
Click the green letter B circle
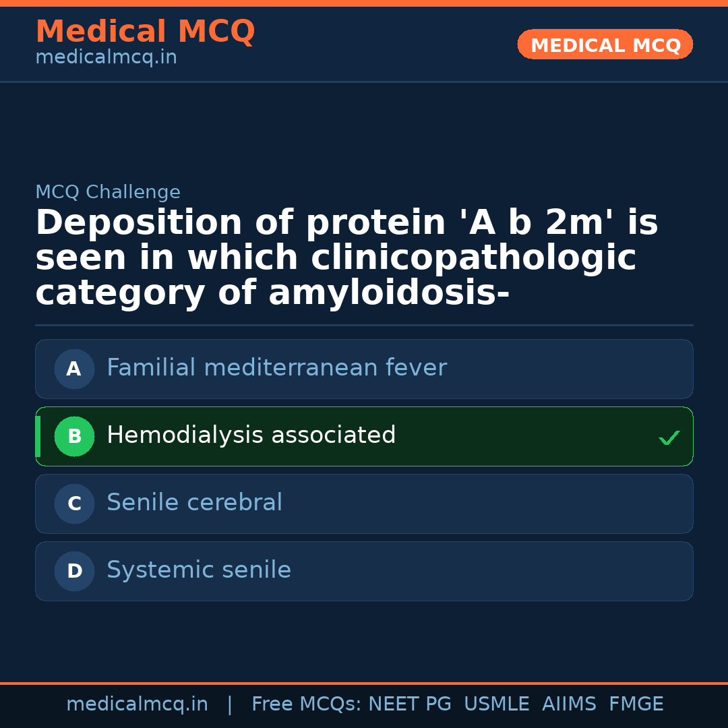coord(74,436)
